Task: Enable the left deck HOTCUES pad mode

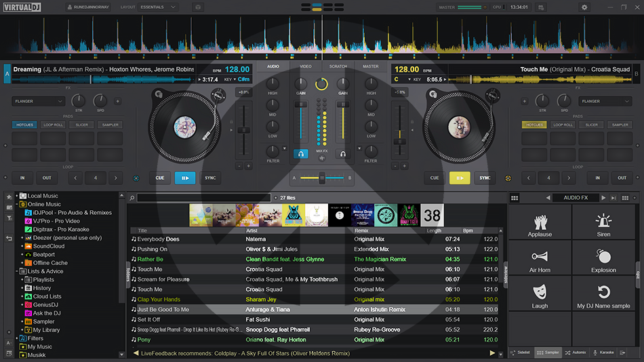Action: (24, 125)
